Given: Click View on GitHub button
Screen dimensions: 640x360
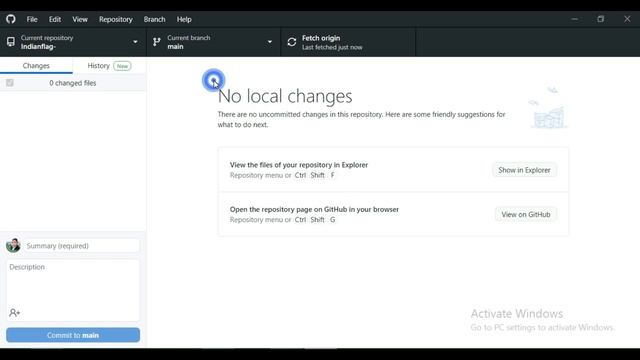Looking at the screenshot, I should click(526, 214).
